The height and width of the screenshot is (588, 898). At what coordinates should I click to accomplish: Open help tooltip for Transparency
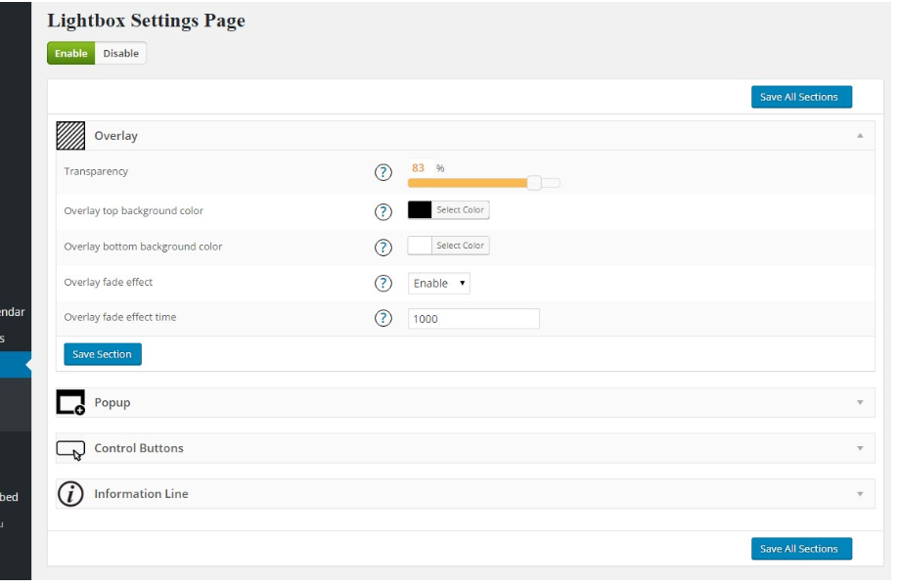pyautogui.click(x=384, y=172)
